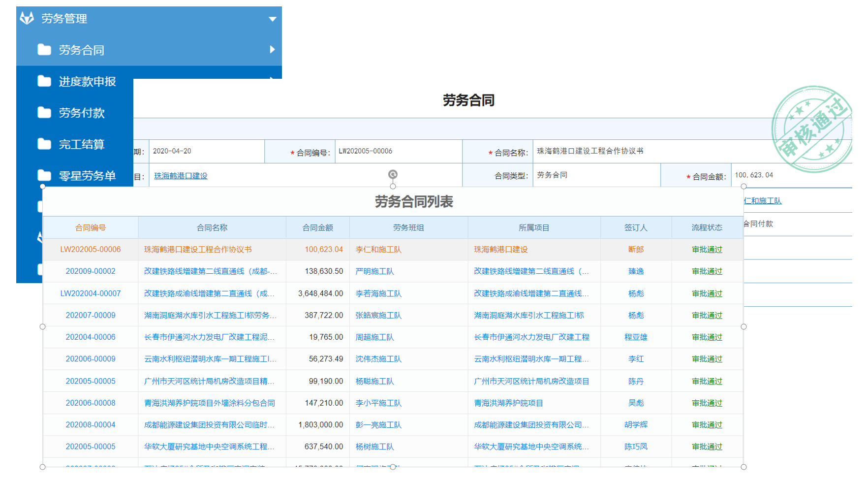Open the 珠海鹤港口建设 project link
The image size is (868, 482).
coord(181,176)
